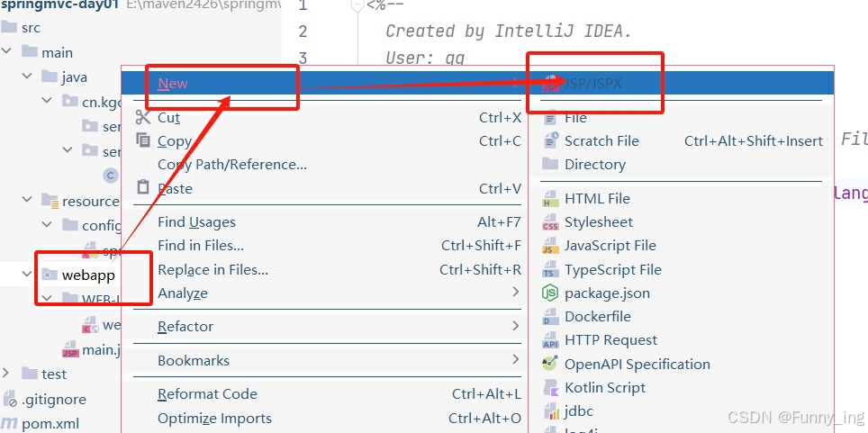Click the Stylesheet CSS icon

551,222
